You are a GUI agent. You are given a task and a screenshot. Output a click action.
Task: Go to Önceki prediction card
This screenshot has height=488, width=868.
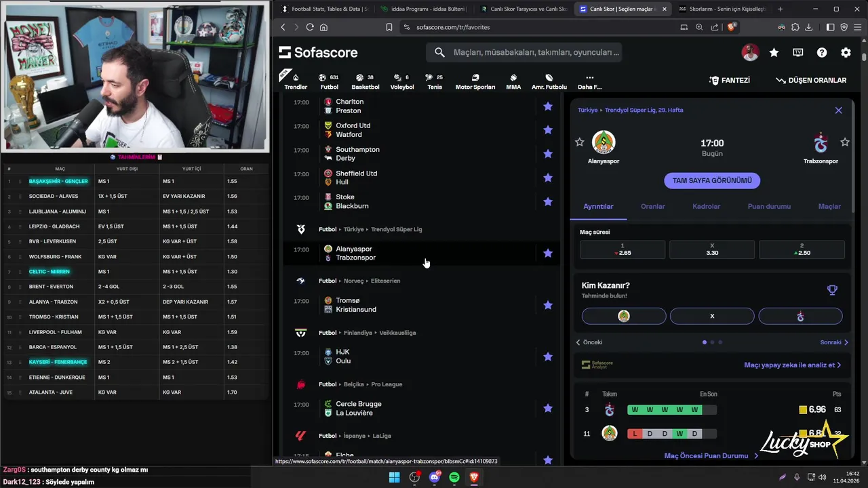589,342
